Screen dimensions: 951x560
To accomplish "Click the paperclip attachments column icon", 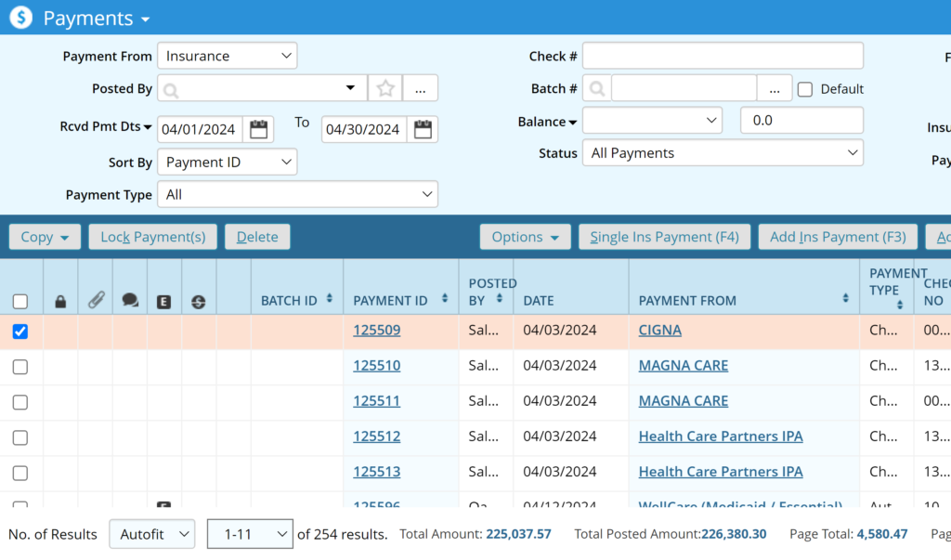I will [95, 300].
